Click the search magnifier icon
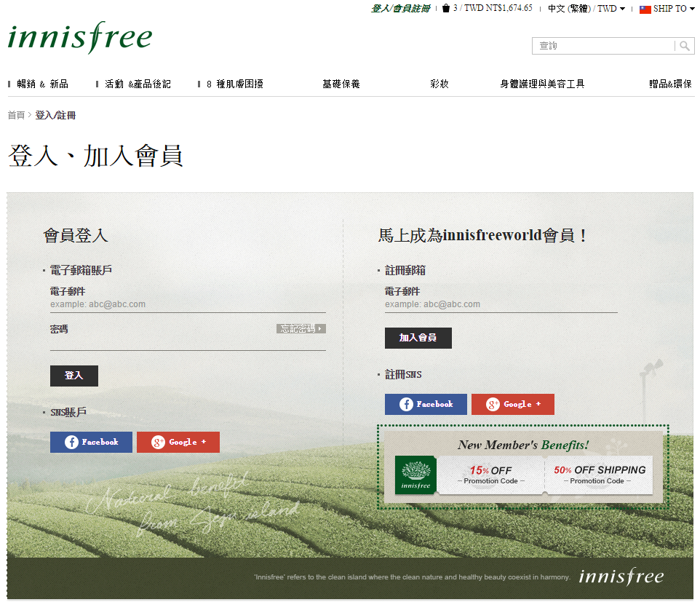Screen dimensions: 700x602 coord(685,46)
